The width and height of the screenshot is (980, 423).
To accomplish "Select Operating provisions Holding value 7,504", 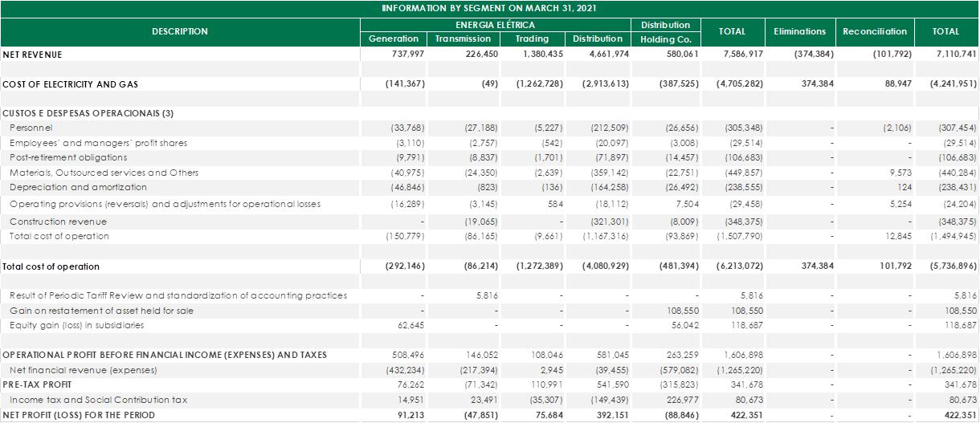I will click(x=687, y=204).
